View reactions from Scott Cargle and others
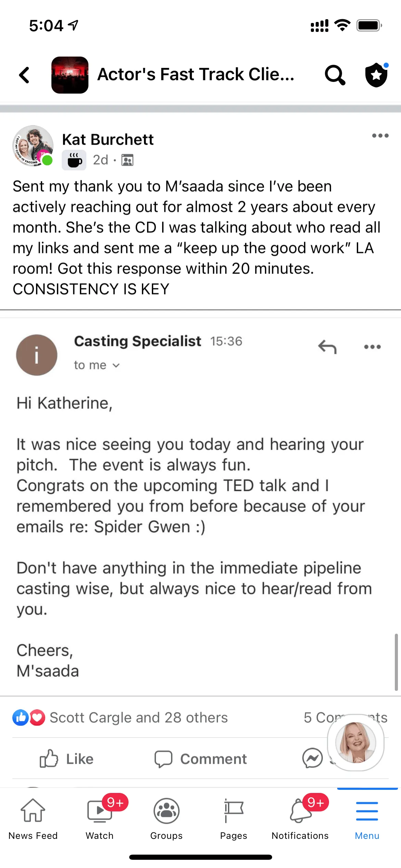Screen dimensions: 401x868 pos(138,718)
